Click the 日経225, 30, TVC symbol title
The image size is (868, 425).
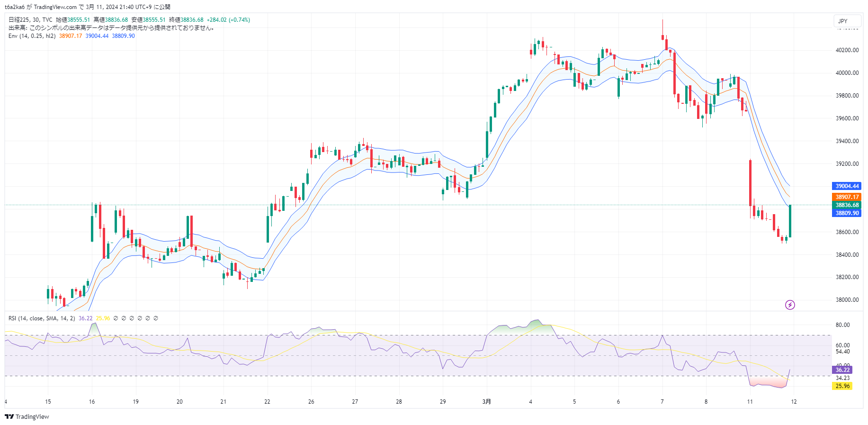point(30,20)
